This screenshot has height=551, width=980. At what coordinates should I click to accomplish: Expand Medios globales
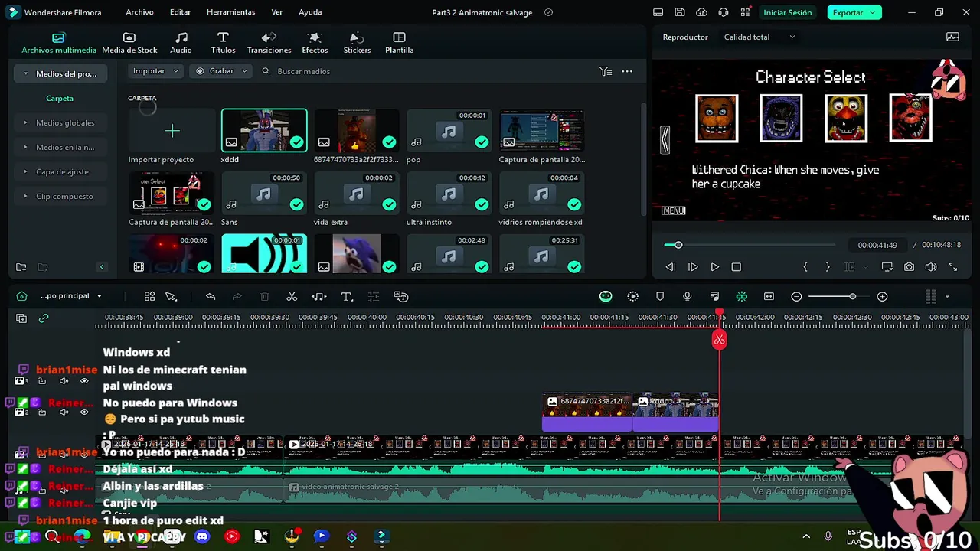pyautogui.click(x=25, y=122)
